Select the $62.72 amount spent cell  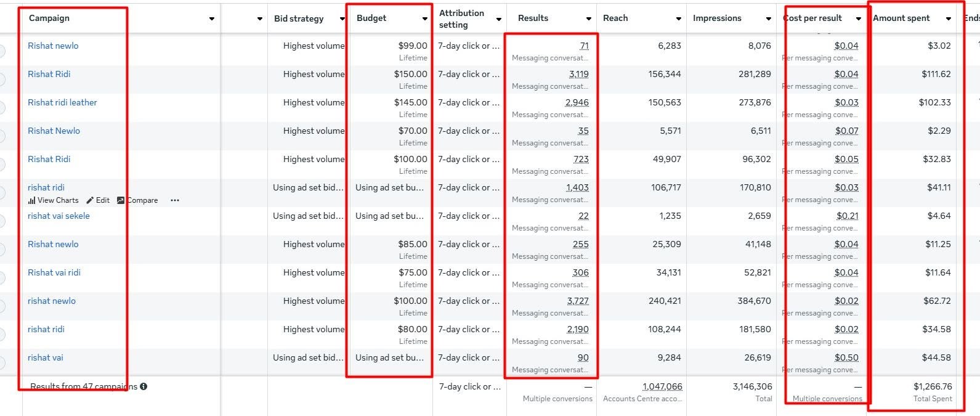pyautogui.click(x=937, y=301)
